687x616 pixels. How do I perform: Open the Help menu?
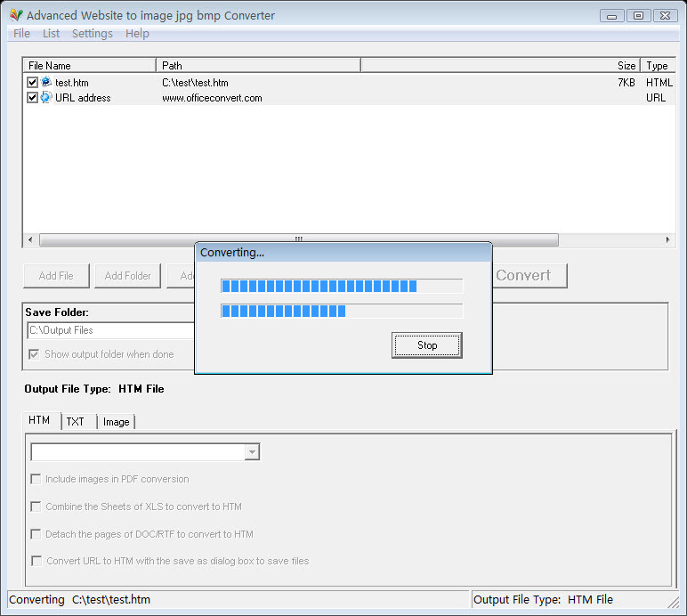(137, 33)
